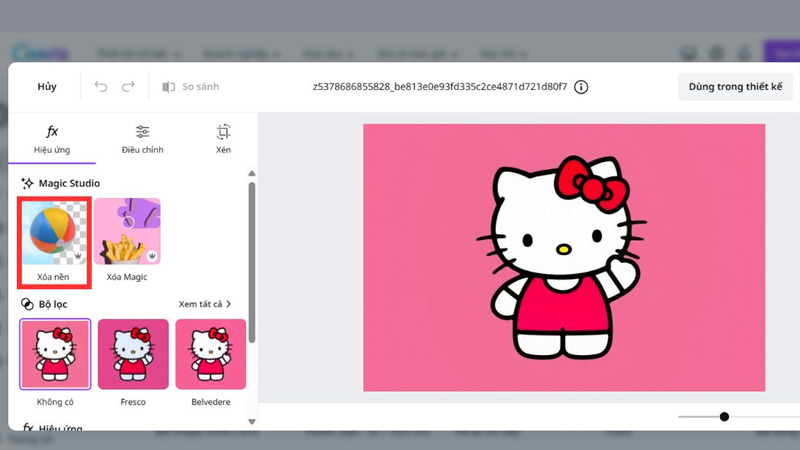Expand filters with Xem tất cả
Screen dimensions: 800x450
pos(205,304)
